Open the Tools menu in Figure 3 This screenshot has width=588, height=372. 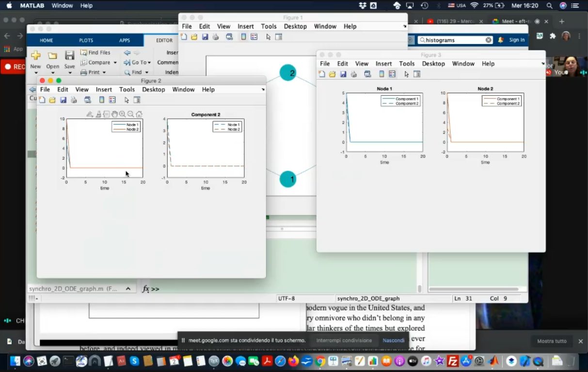[x=407, y=64]
